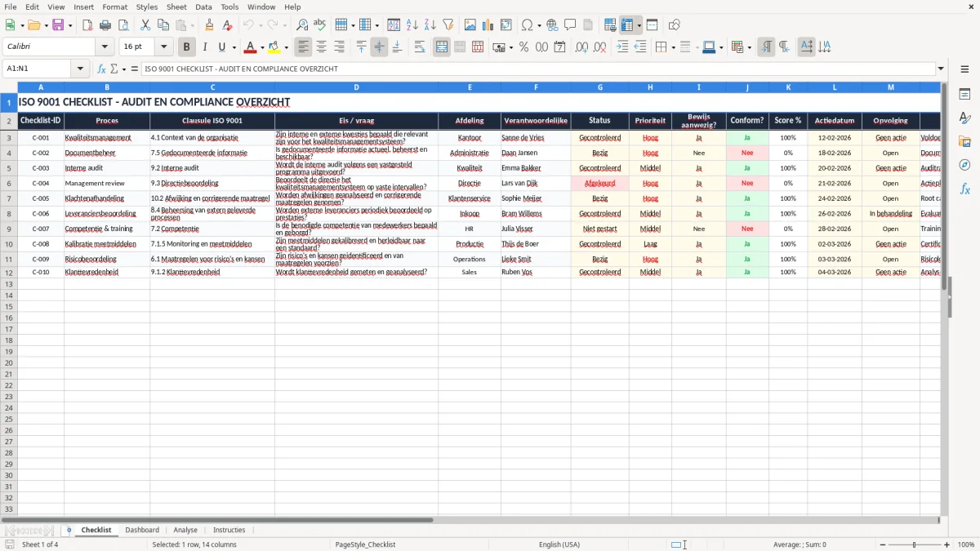Expand underline style options arrow
Screen dimensions: 980x551
pos(234,47)
